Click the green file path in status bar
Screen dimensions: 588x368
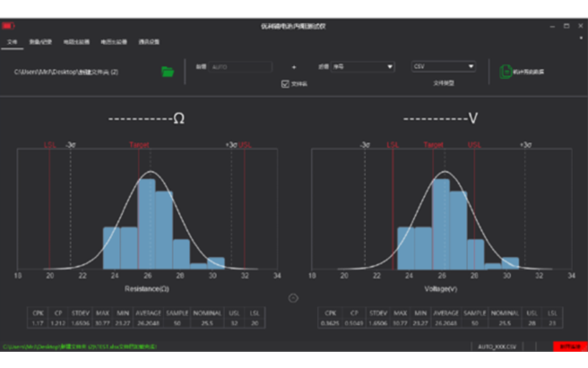tap(81, 345)
